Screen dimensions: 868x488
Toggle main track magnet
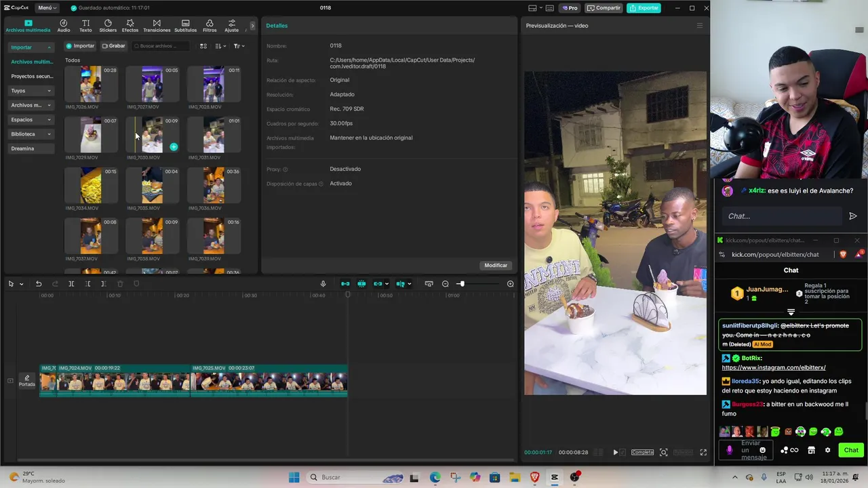coord(345,284)
